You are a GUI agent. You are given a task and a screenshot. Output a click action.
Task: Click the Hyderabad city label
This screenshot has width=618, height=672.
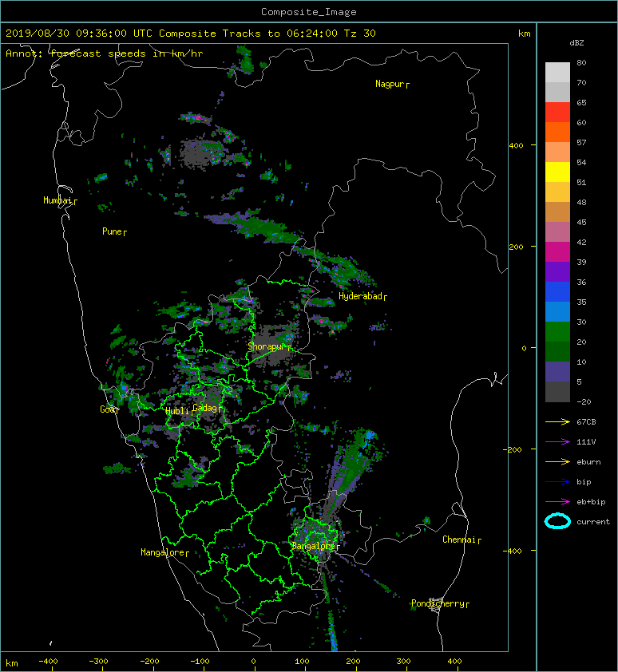click(x=360, y=296)
